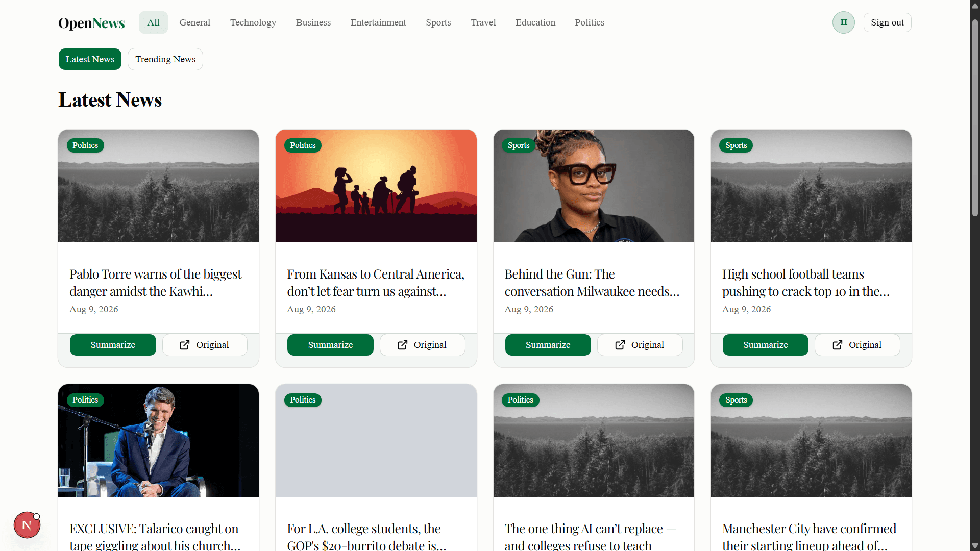Image resolution: width=980 pixels, height=551 pixels.
Task: Open the Politics category in navbar
Action: (590, 22)
